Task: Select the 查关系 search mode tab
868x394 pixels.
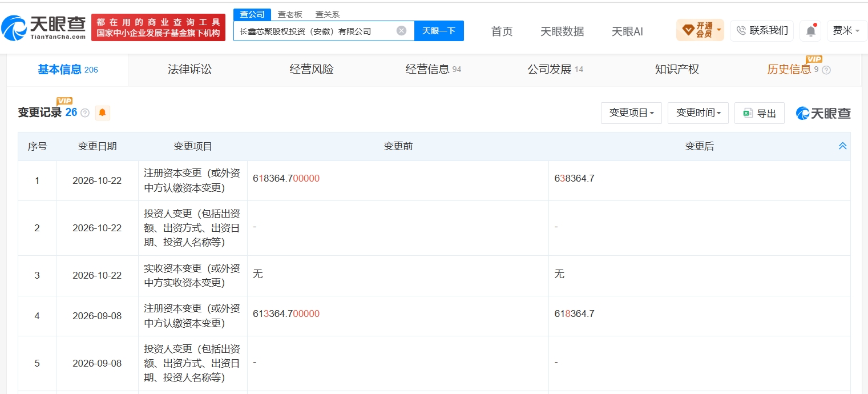Action: coord(328,14)
